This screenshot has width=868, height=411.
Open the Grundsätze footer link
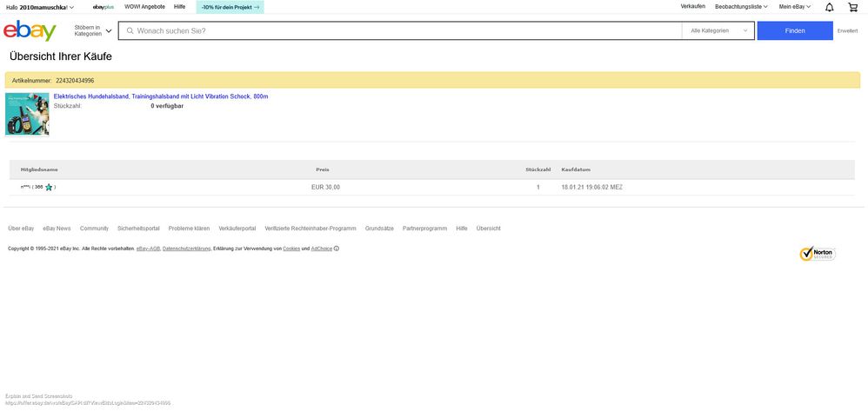tap(379, 229)
